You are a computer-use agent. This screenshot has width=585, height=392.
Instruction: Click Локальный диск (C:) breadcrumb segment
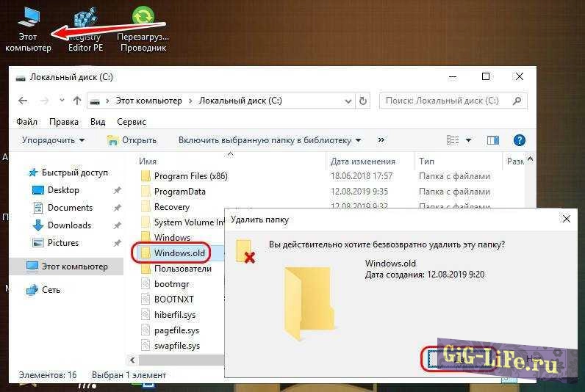point(240,101)
